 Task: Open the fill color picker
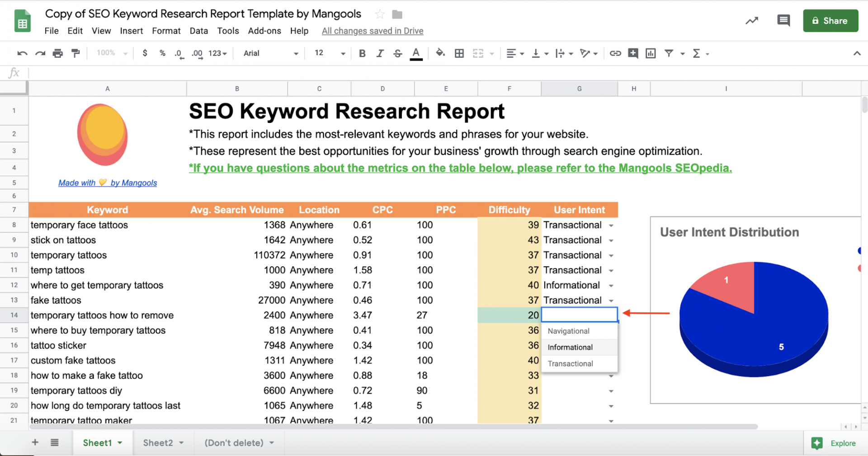coord(440,53)
